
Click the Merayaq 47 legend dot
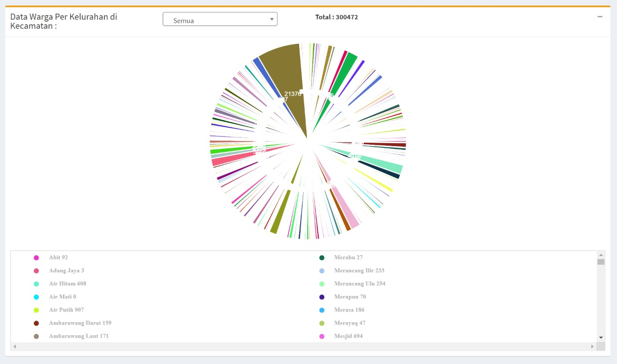click(x=322, y=323)
